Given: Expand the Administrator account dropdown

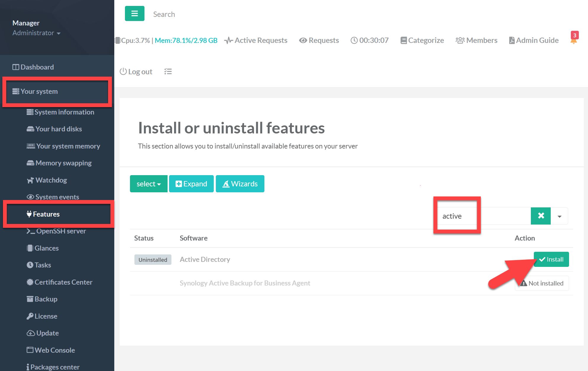Looking at the screenshot, I should point(36,33).
